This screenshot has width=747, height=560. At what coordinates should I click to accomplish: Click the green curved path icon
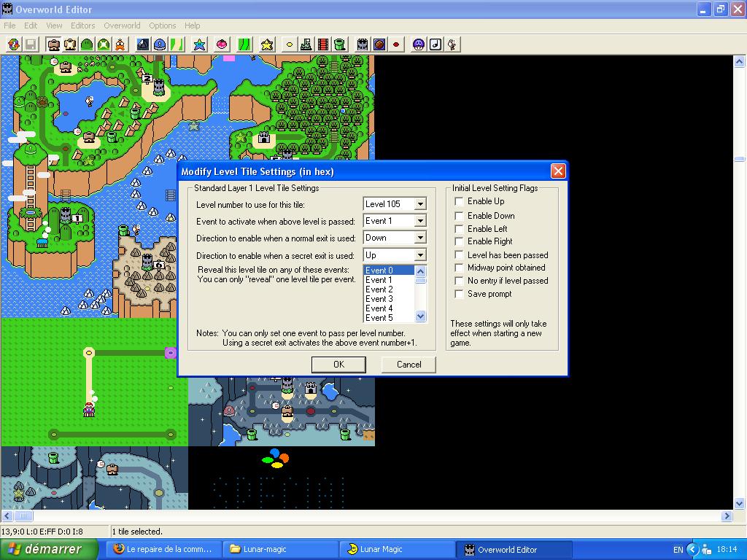(245, 44)
